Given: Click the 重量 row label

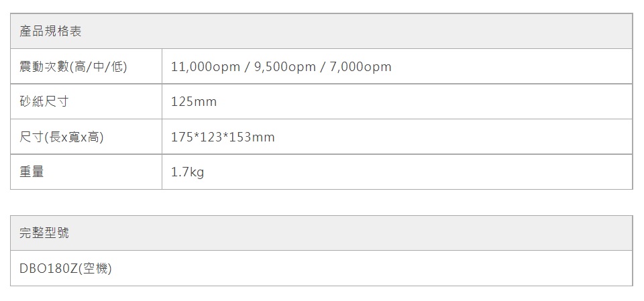Looking at the screenshot, I should (32, 172).
